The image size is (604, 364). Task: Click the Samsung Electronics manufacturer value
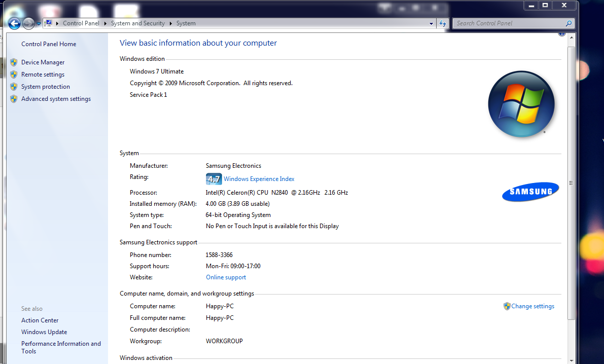233,166
